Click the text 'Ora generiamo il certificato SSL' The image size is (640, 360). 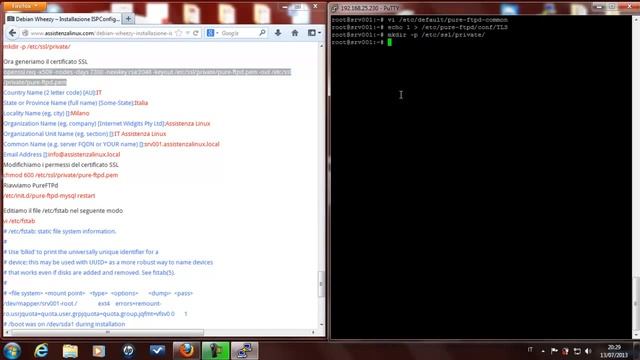pos(45,62)
